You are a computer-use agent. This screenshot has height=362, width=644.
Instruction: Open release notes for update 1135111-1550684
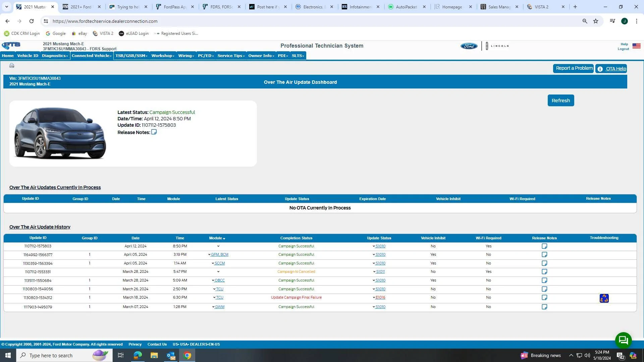point(544,280)
